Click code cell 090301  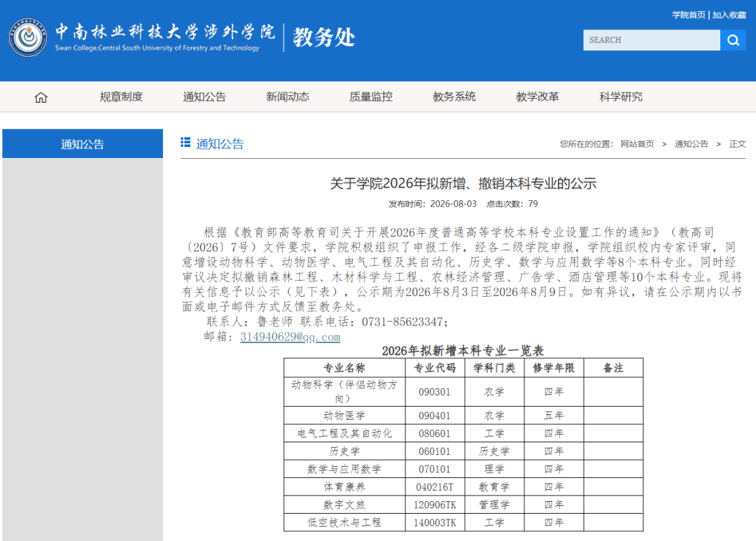click(x=435, y=392)
